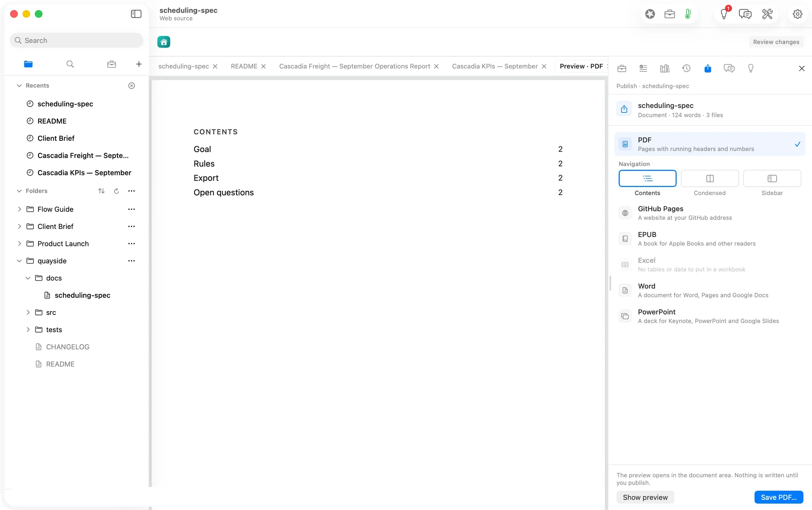
Task: Switch to the README tab
Action: [x=244, y=66]
